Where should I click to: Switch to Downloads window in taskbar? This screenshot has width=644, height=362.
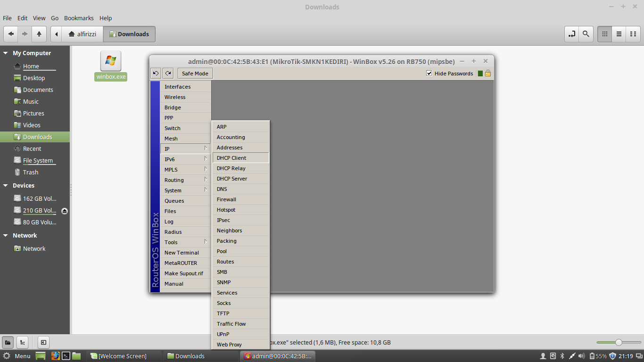(x=200, y=356)
